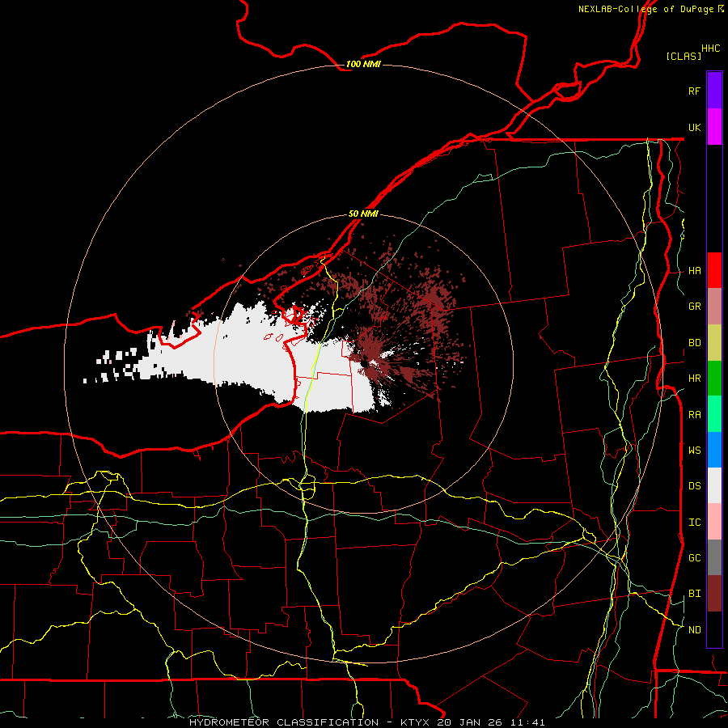Viewport: 728px width, 728px height.
Task: Click the GC gray legend swatch
Action: tap(714, 557)
